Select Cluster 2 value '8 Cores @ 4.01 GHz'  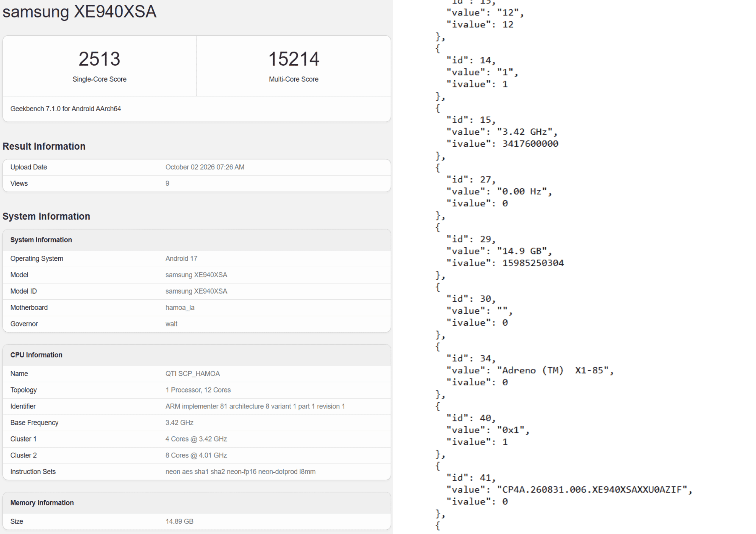pyautogui.click(x=196, y=455)
